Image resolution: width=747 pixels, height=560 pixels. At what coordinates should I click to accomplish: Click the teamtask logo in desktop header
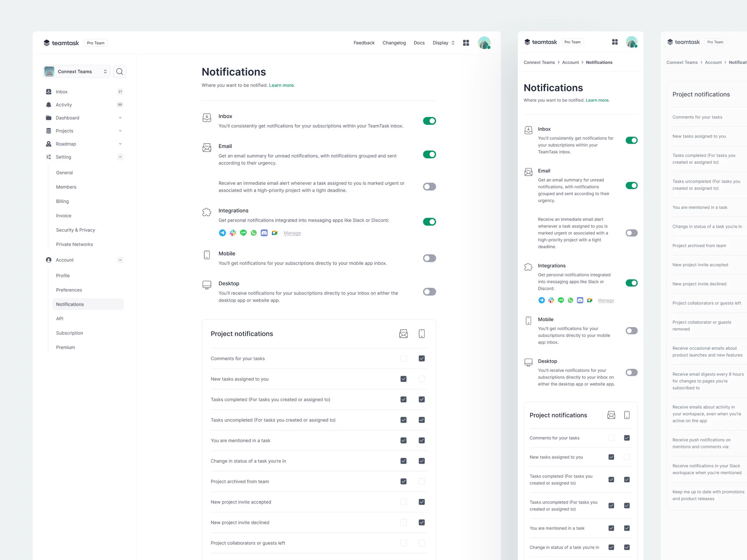click(61, 43)
